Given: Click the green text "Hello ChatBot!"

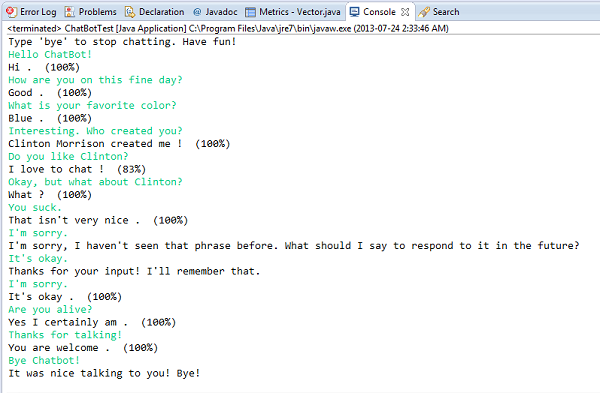Looking at the screenshot, I should pyautogui.click(x=50, y=54).
